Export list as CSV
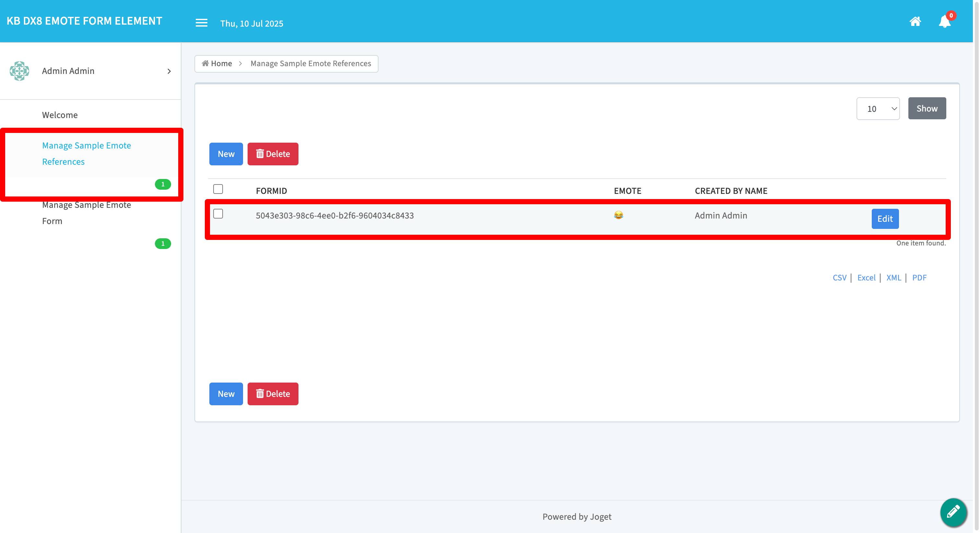 pos(839,278)
